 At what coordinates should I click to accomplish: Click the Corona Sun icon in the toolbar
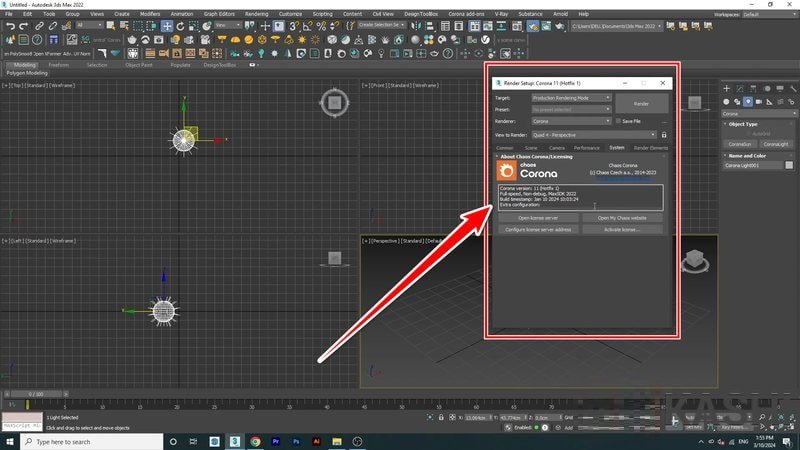[x=302, y=40]
